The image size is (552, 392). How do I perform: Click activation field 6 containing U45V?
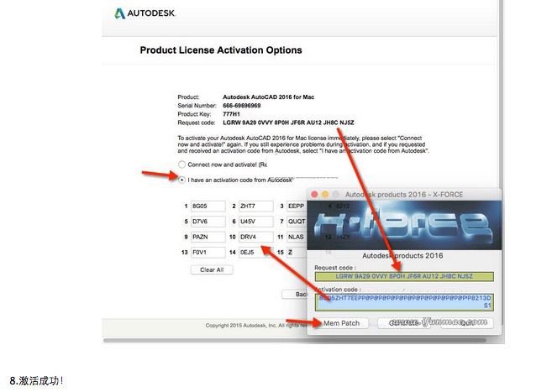point(256,222)
